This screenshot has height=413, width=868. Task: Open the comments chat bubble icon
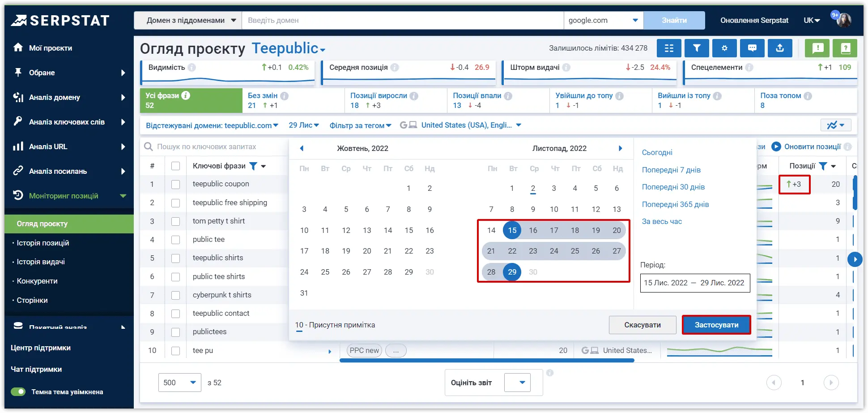(x=752, y=48)
